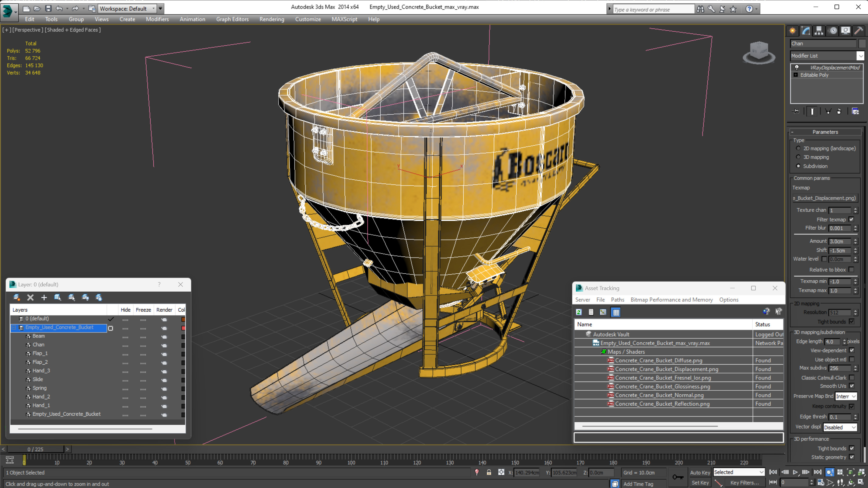Screen dimensions: 868x488
Task: Toggle Relative to bbox checkbox
Action: [852, 269]
